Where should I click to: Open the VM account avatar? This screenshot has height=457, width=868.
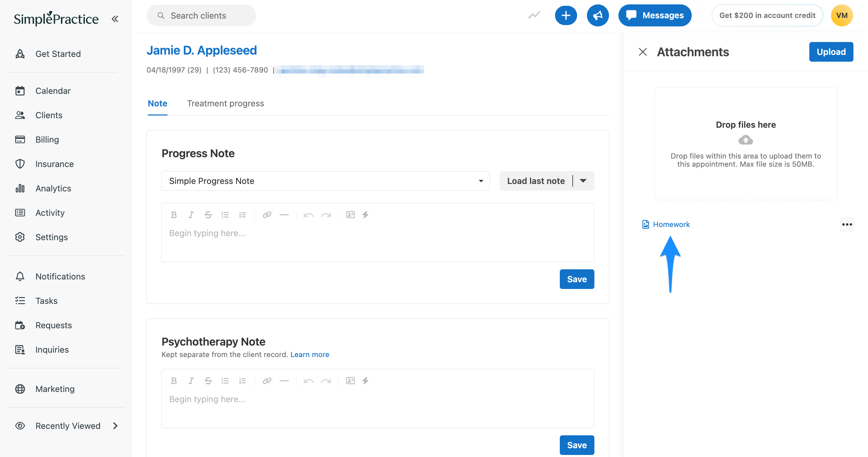(x=842, y=15)
